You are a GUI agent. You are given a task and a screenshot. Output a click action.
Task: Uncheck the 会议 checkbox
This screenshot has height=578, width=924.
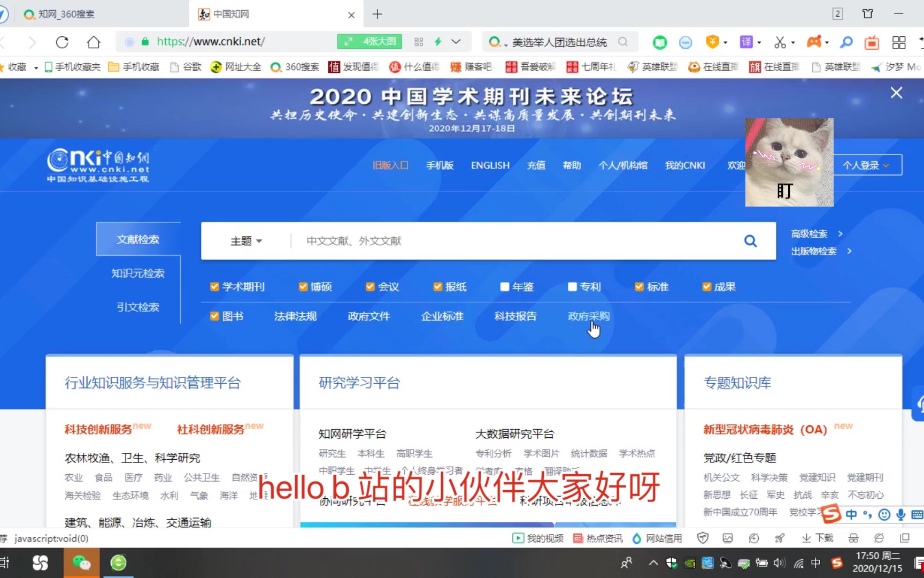pyautogui.click(x=370, y=287)
